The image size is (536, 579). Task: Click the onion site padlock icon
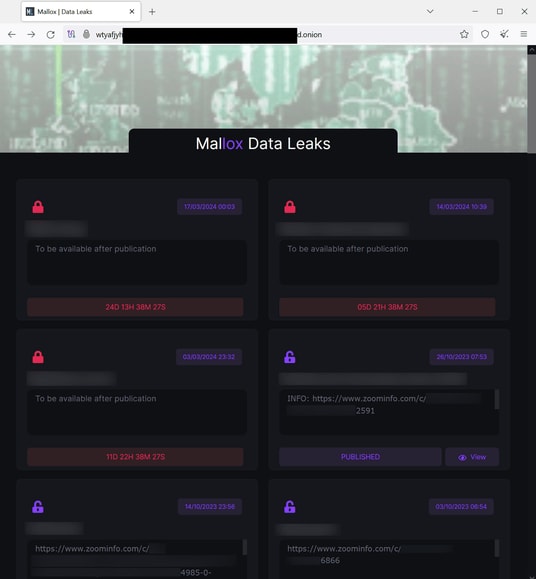(x=86, y=34)
